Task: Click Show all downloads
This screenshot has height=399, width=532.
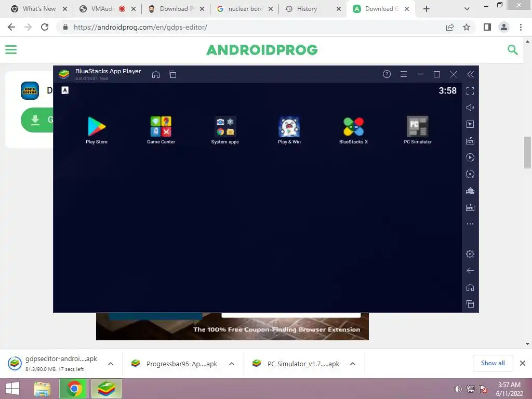Action: [493, 363]
